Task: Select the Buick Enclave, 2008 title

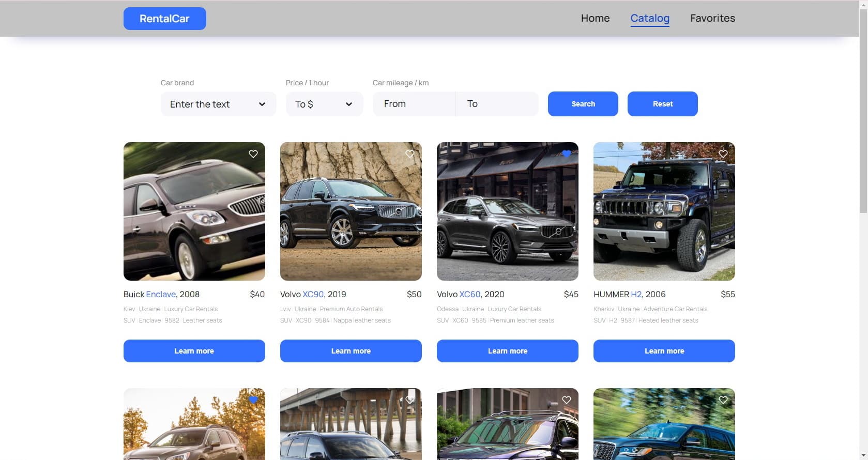Action: [x=161, y=294]
